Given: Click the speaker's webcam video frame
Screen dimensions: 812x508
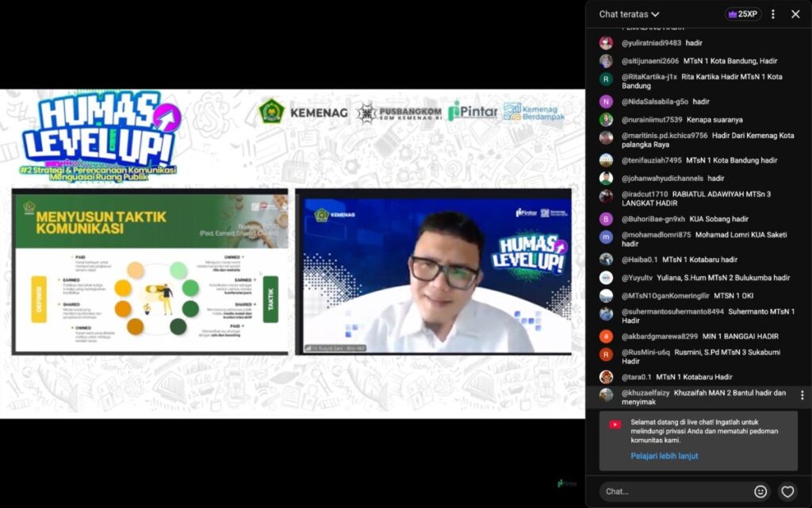Looking at the screenshot, I should (434, 272).
